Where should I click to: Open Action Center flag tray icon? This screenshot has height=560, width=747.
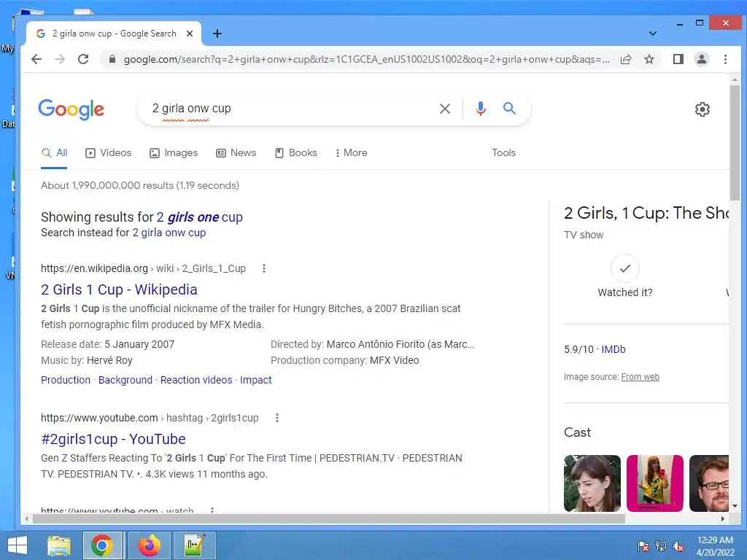pyautogui.click(x=643, y=546)
